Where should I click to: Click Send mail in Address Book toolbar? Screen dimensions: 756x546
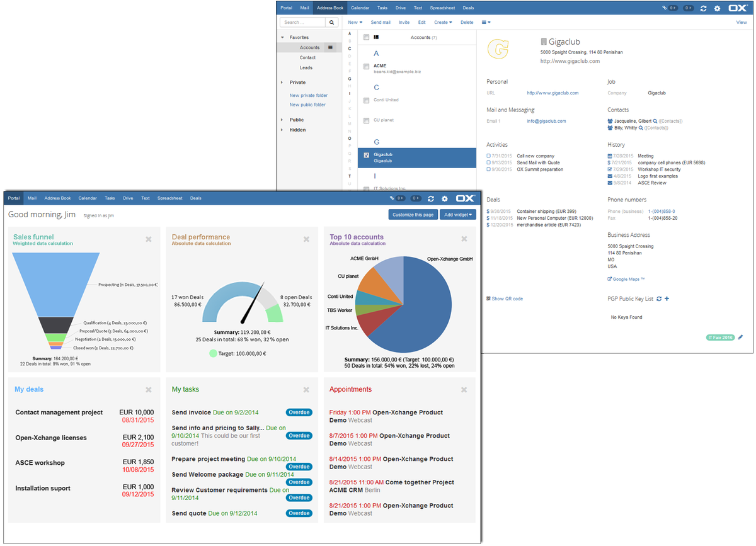(381, 22)
